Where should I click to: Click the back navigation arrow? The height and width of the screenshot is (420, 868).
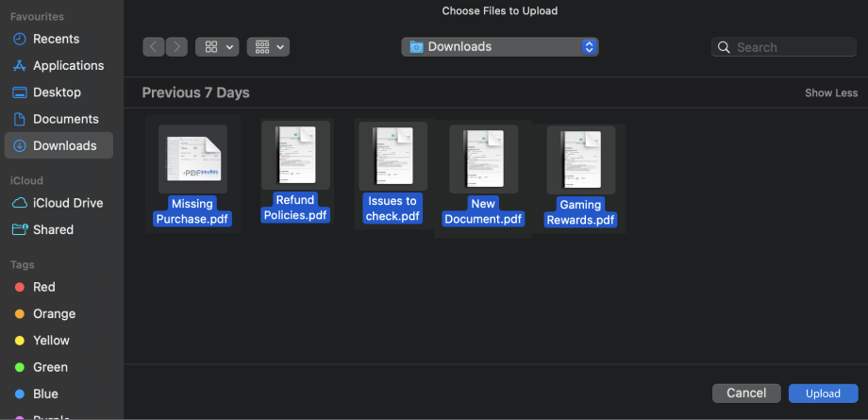tap(154, 46)
